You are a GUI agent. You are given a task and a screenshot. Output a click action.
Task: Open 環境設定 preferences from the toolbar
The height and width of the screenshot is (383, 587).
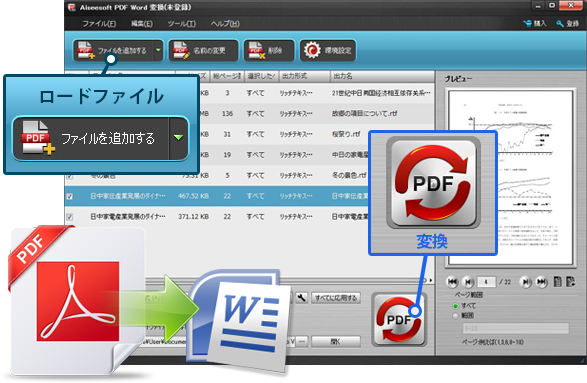pos(328,50)
